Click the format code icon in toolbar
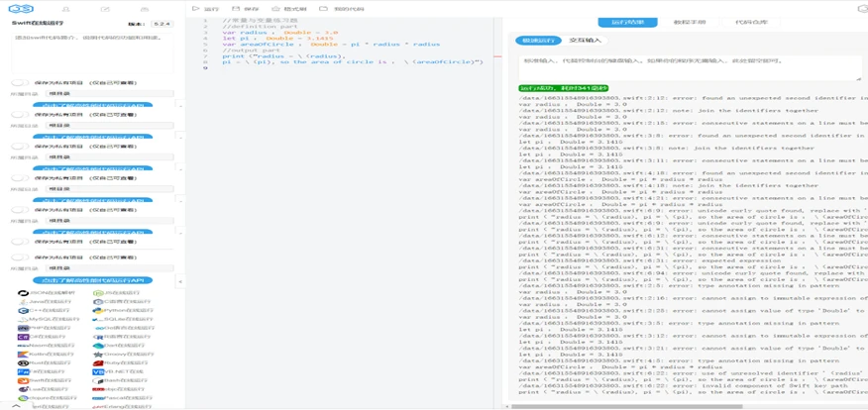Viewport: 868px width, 410px height. click(x=276, y=9)
